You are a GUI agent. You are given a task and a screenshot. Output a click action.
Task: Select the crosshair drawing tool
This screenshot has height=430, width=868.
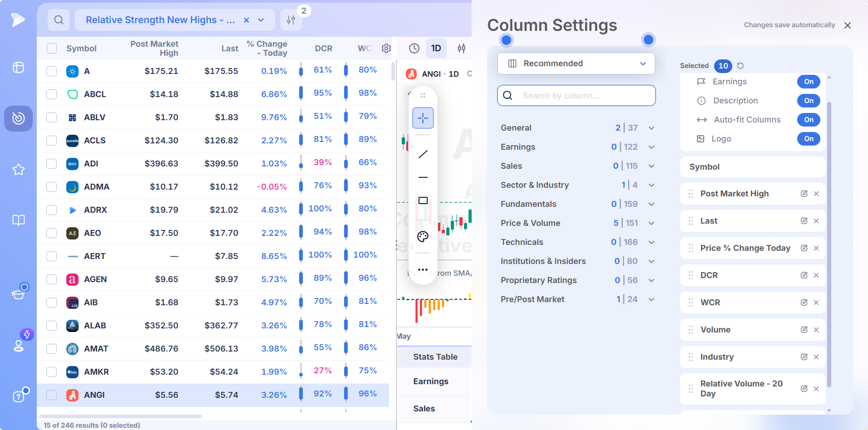click(x=423, y=118)
